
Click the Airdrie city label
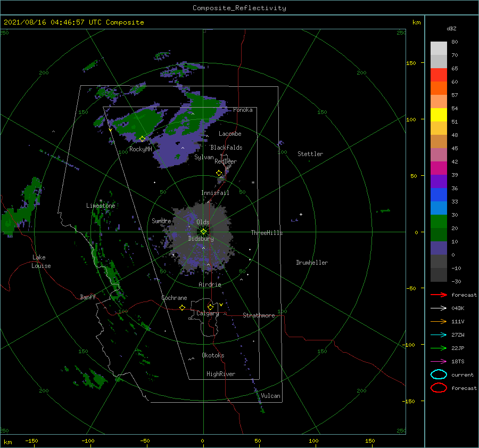[210, 284]
